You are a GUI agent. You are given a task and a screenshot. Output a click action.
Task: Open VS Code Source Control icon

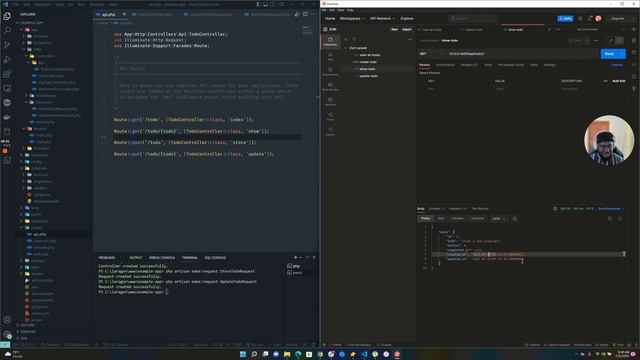(7, 45)
